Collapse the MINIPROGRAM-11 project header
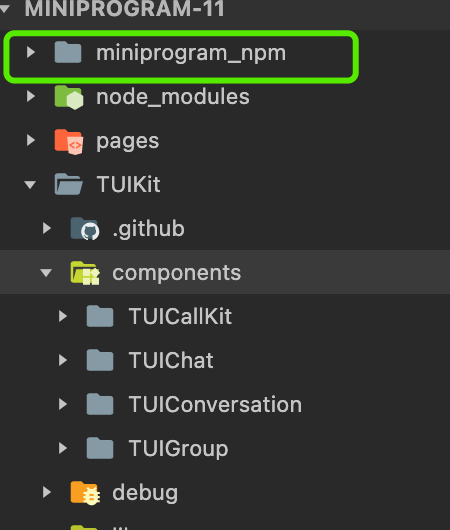This screenshot has height=530, width=450. 5,8
